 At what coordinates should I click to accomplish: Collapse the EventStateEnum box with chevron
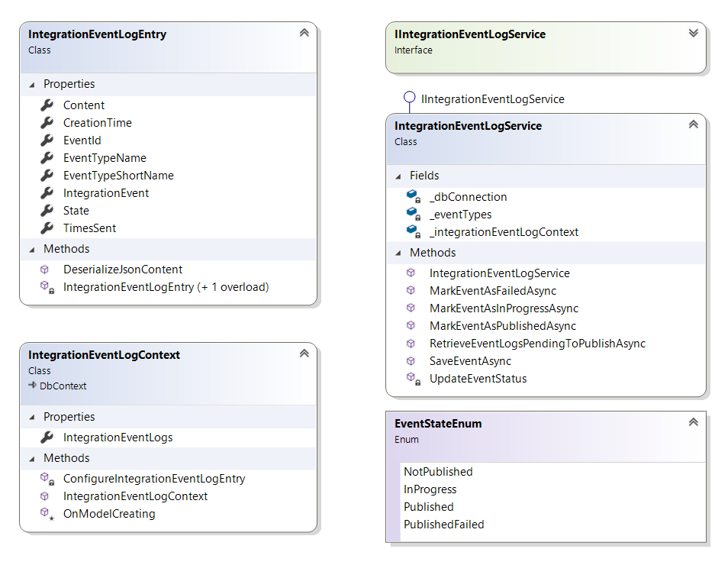click(693, 422)
